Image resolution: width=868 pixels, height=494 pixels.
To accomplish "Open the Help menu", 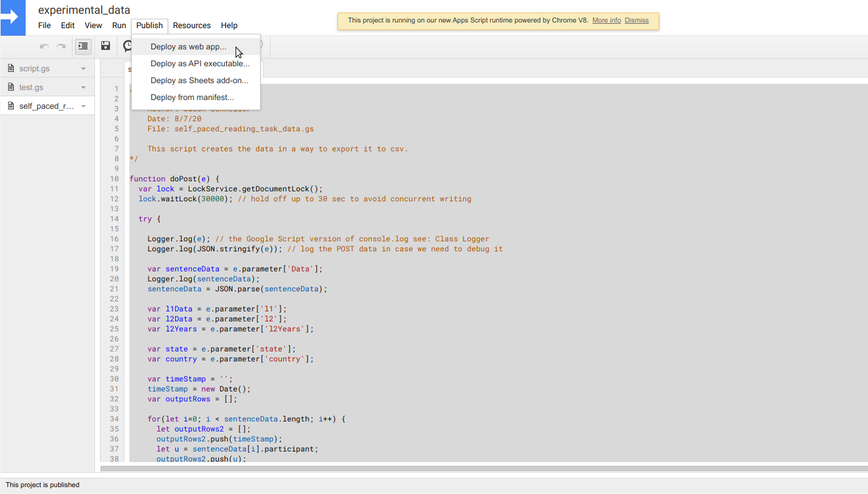I will [x=229, y=26].
